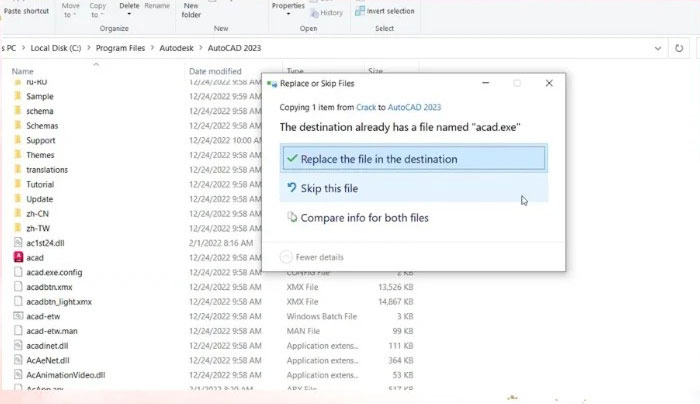
Task: Open the AutoCAD 2023 destination link
Action: 414,107
